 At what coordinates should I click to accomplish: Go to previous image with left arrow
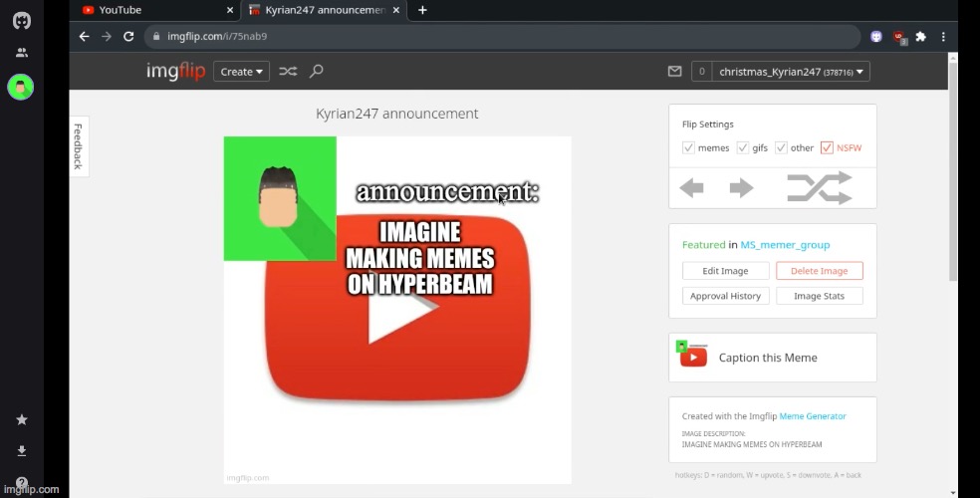(691, 187)
